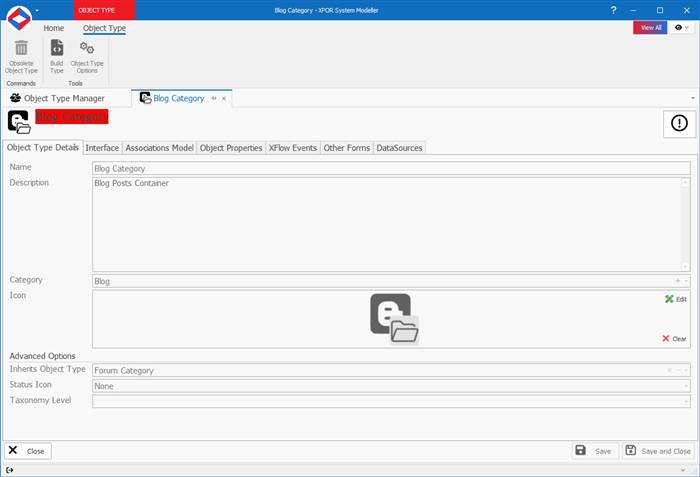
Task: Open the Home ribbon tab
Action: pos(54,28)
